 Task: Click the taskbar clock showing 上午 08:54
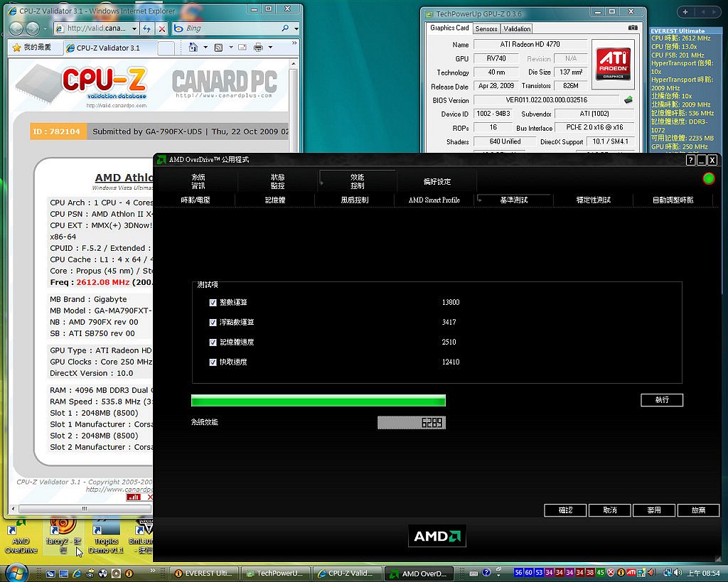click(704, 573)
